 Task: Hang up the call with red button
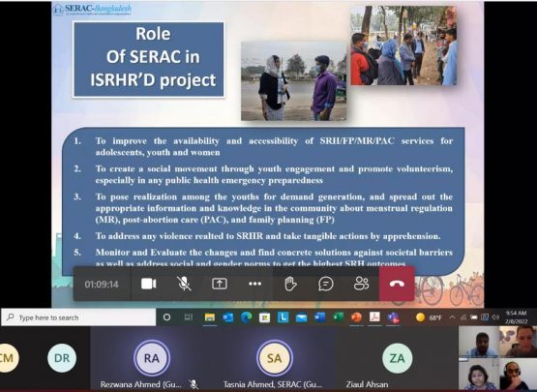[397, 284]
